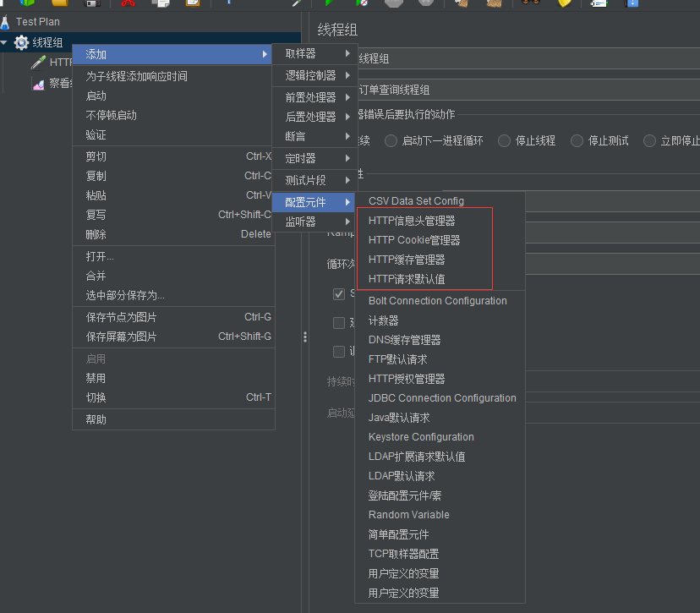The image size is (700, 613).
Task: Expand the 后置处理器 submenu arrow
Action: coord(347,117)
